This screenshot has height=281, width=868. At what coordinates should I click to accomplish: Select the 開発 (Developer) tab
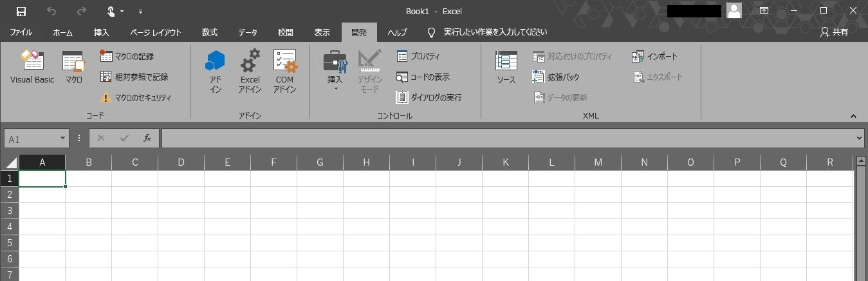point(359,32)
